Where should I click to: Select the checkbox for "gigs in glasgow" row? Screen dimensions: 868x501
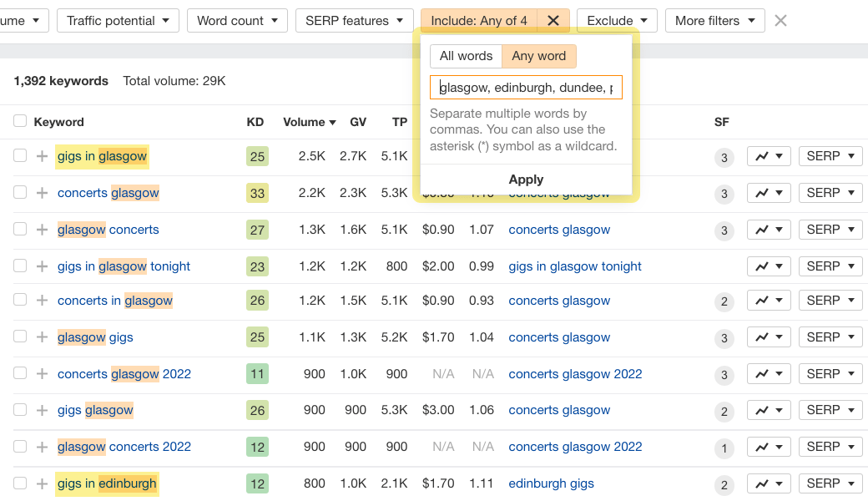[x=19, y=156]
